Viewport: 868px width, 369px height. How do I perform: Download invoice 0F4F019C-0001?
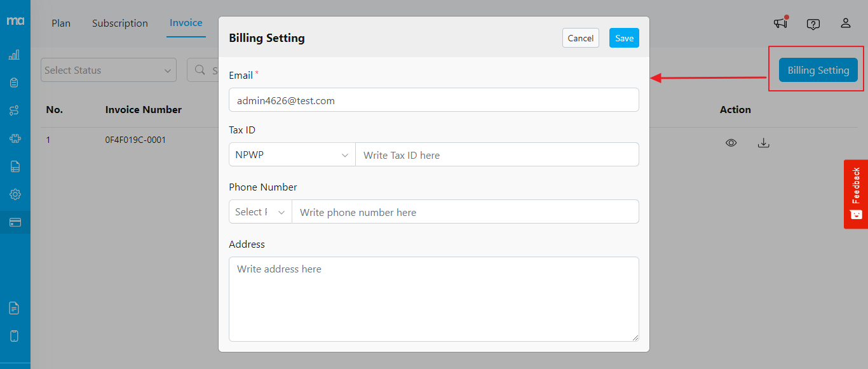[x=764, y=142]
